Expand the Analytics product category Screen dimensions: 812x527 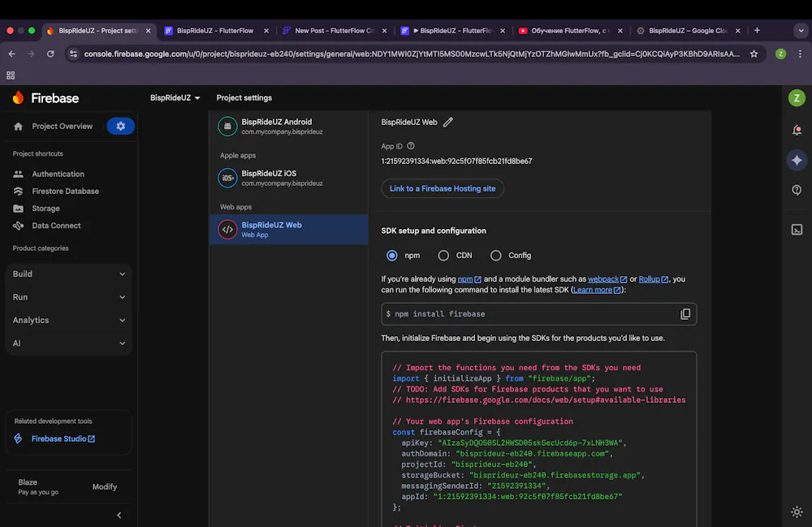point(68,321)
